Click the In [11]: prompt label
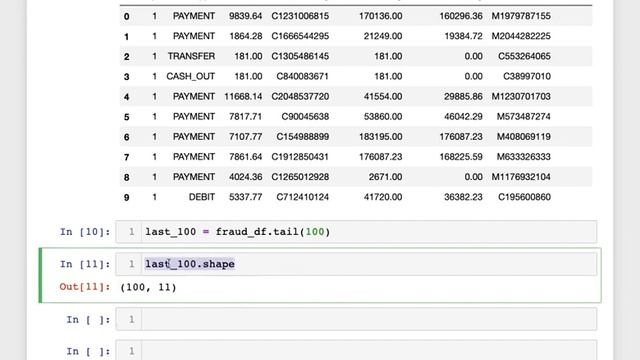 tap(85, 264)
